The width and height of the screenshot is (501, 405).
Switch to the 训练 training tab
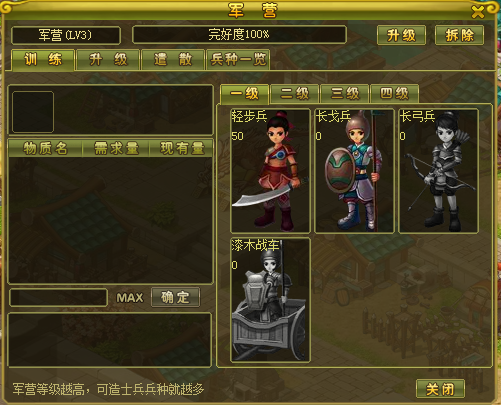pyautogui.click(x=43, y=60)
